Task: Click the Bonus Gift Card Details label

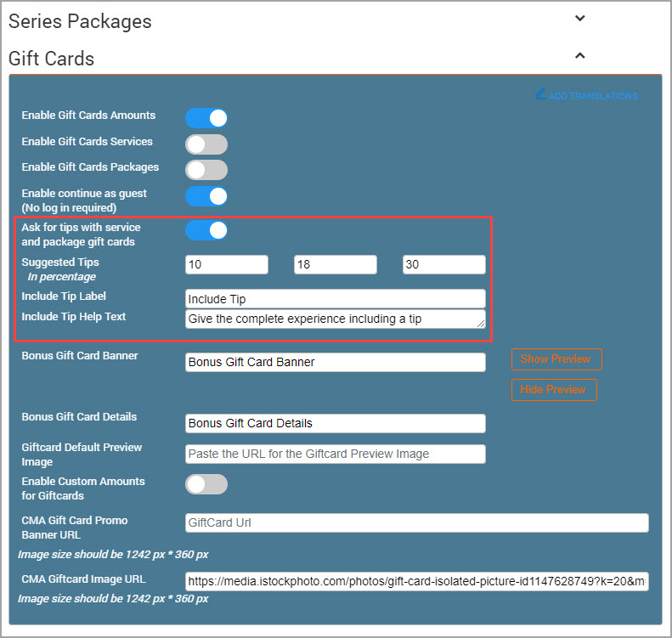Action: coord(79,417)
